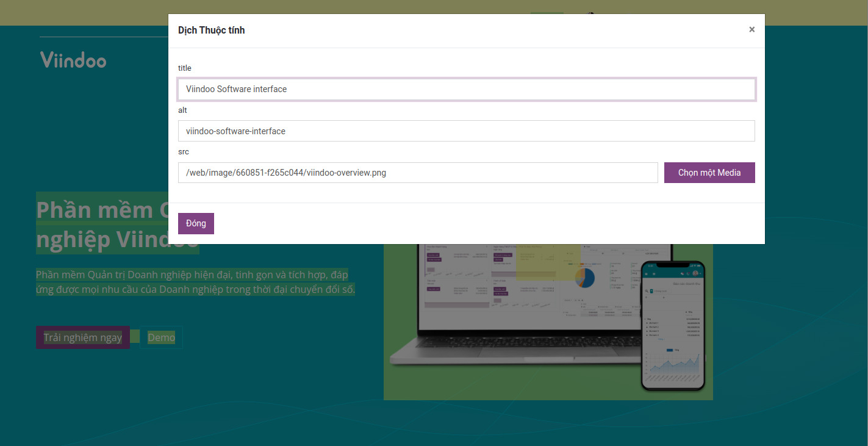
Task: Click the Dịch Thuộc tính dialog title
Action: [x=211, y=30]
